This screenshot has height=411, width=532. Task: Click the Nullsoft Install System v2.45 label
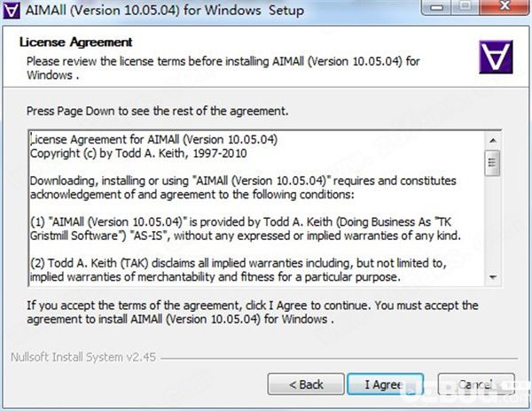[83, 357]
